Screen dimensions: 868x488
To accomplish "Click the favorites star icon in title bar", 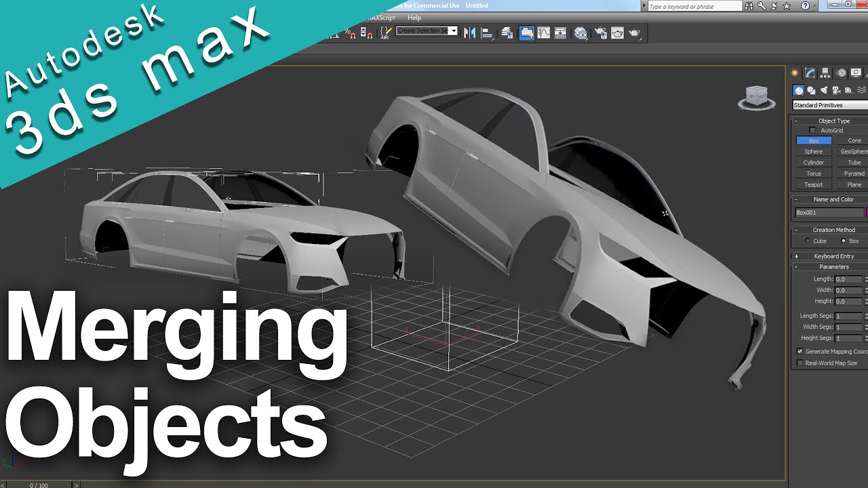I will tap(787, 6).
